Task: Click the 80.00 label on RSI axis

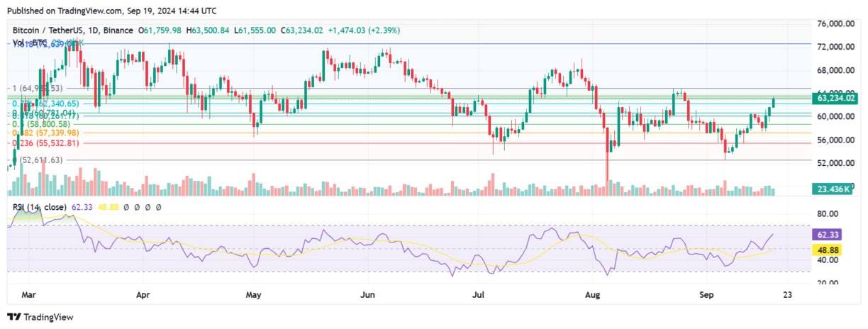Action: click(828, 213)
